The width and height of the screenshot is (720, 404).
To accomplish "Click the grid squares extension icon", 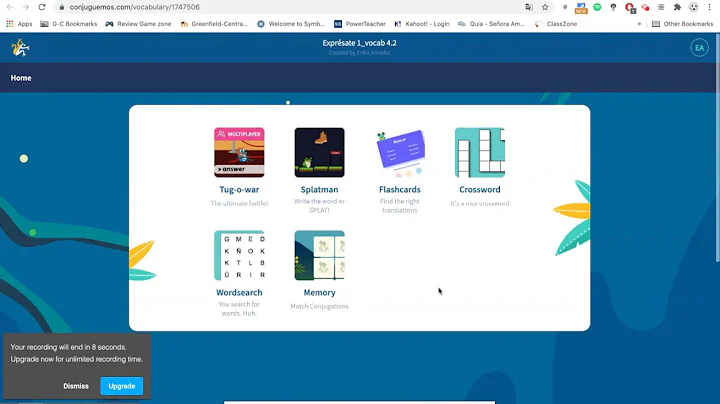I will (661, 7).
